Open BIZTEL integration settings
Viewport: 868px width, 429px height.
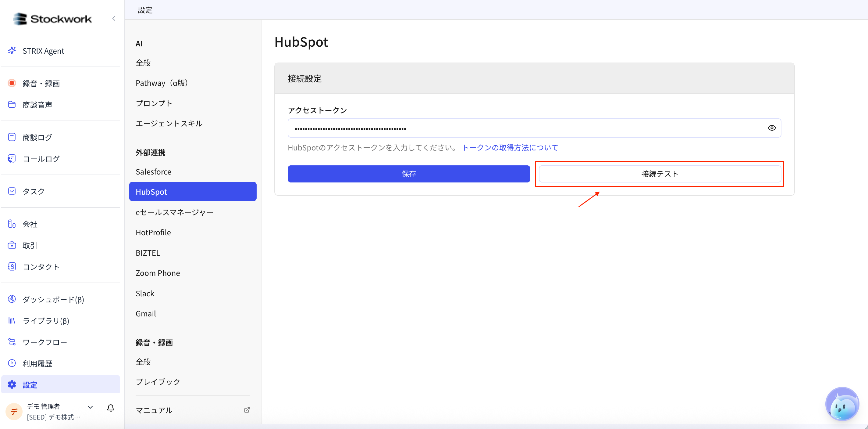(x=193, y=253)
